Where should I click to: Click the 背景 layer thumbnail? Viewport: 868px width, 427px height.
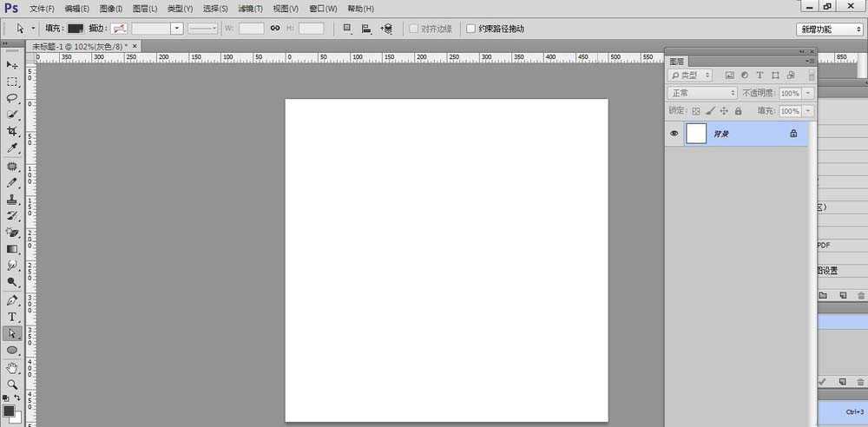[x=696, y=134]
